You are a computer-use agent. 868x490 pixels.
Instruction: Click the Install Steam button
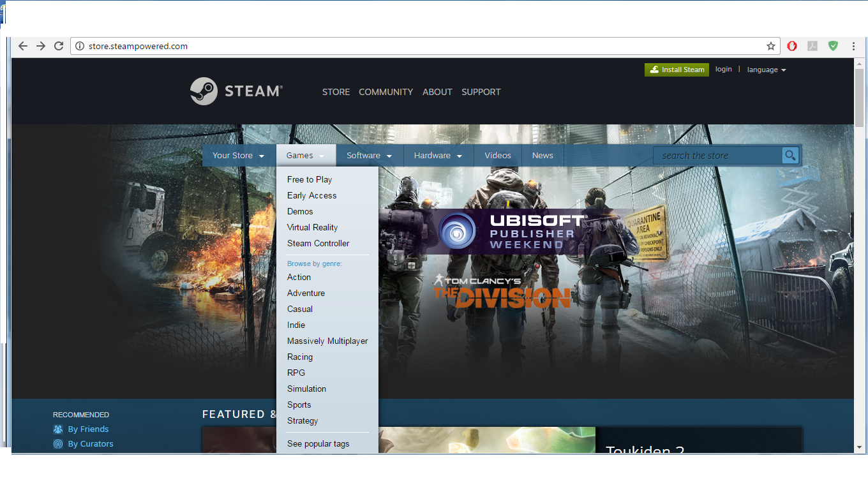coord(677,70)
